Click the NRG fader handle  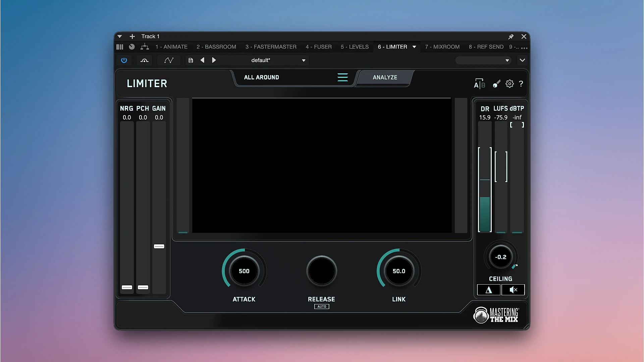(x=127, y=287)
